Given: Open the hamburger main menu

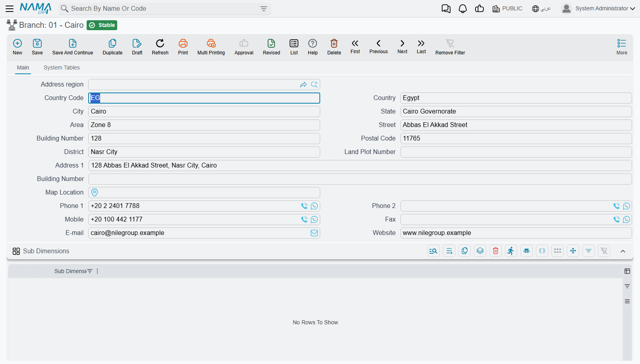Looking at the screenshot, I should click(10, 9).
